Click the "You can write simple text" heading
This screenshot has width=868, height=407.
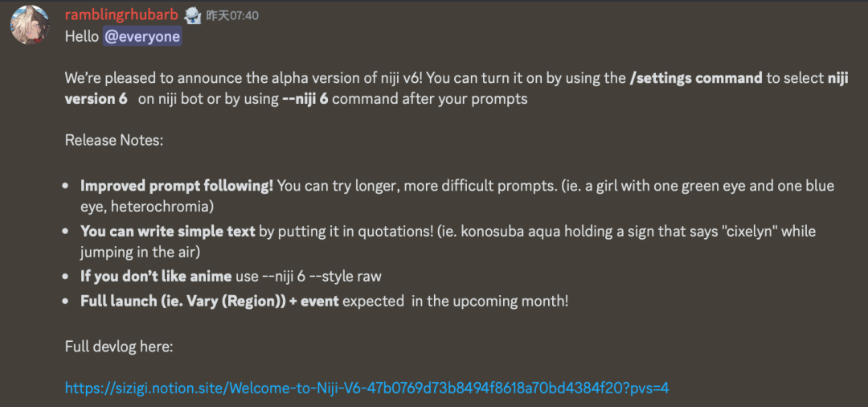[x=168, y=231]
